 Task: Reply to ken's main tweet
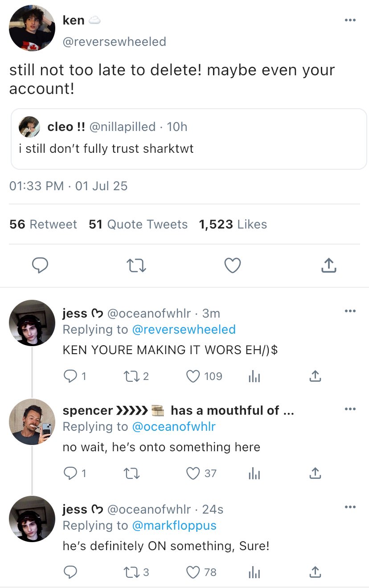coord(41,266)
